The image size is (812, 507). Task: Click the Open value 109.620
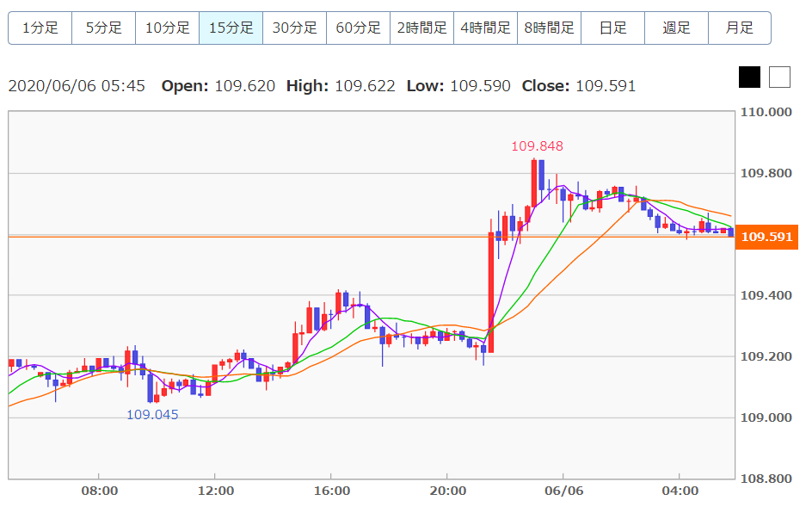tap(245, 86)
